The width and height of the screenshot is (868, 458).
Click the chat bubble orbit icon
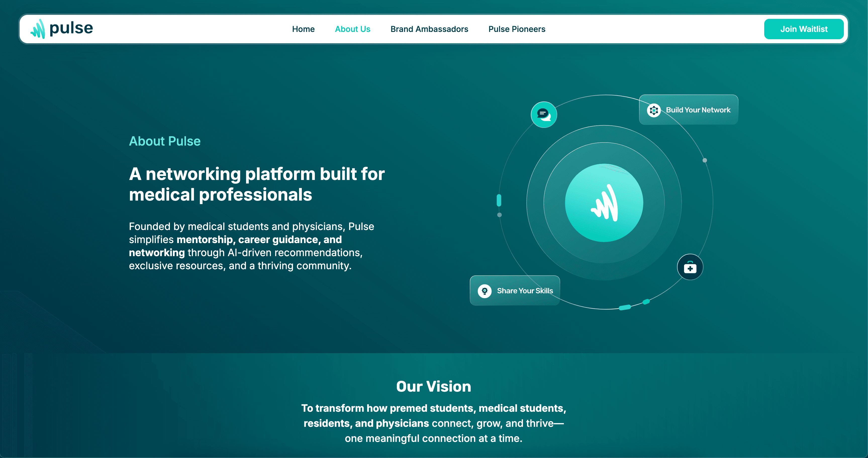(x=544, y=115)
